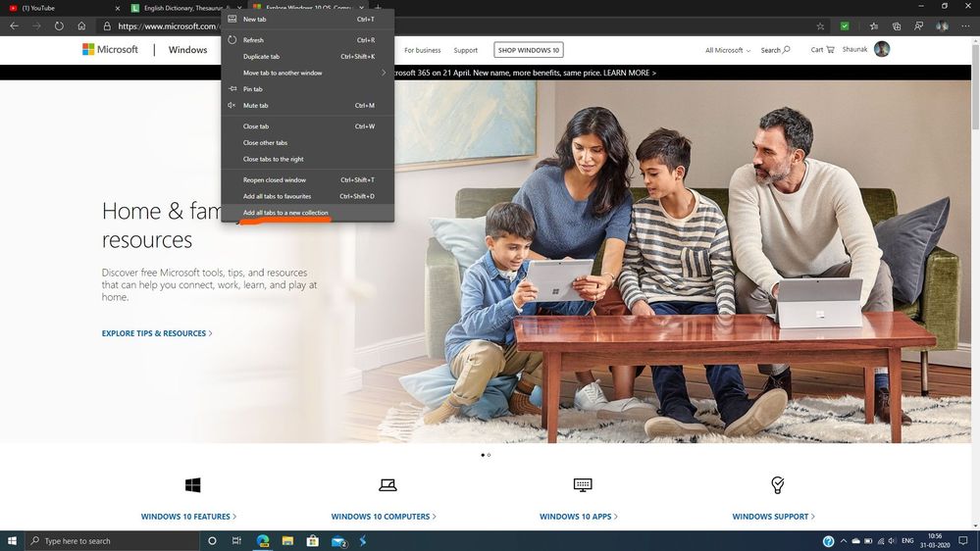Select Mute tab menu entry
Viewport: 980px width, 551px height.
(x=307, y=105)
